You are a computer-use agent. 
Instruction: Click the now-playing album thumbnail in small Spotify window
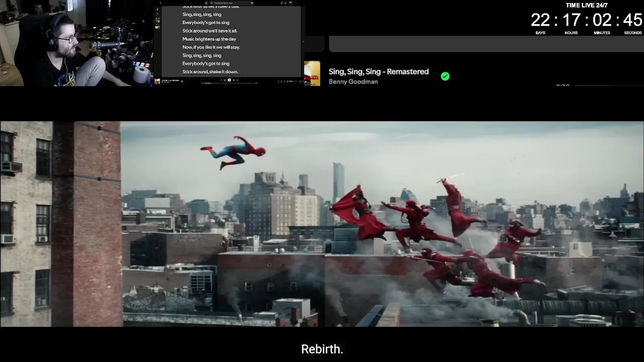[157, 81]
